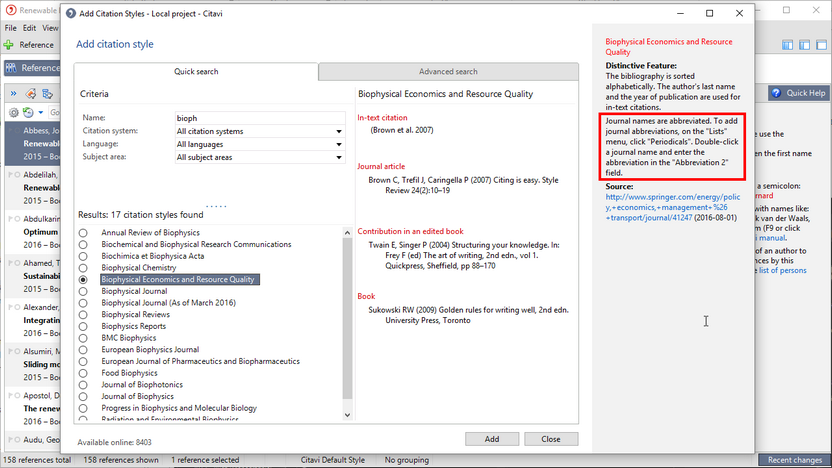Maximize the Add Citation Styles dialog
Image resolution: width=832 pixels, height=468 pixels.
709,13
